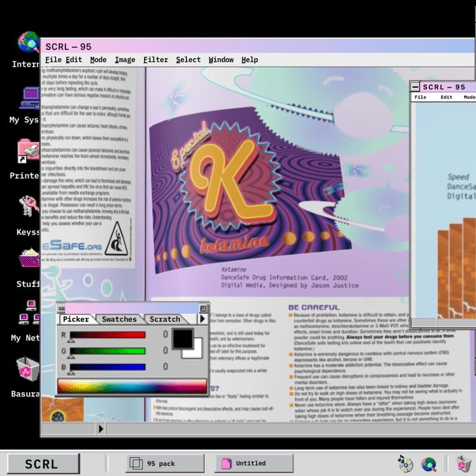Image resolution: width=476 pixels, height=476 pixels.
Task: Switch to the Swatches tab
Action: tap(119, 319)
